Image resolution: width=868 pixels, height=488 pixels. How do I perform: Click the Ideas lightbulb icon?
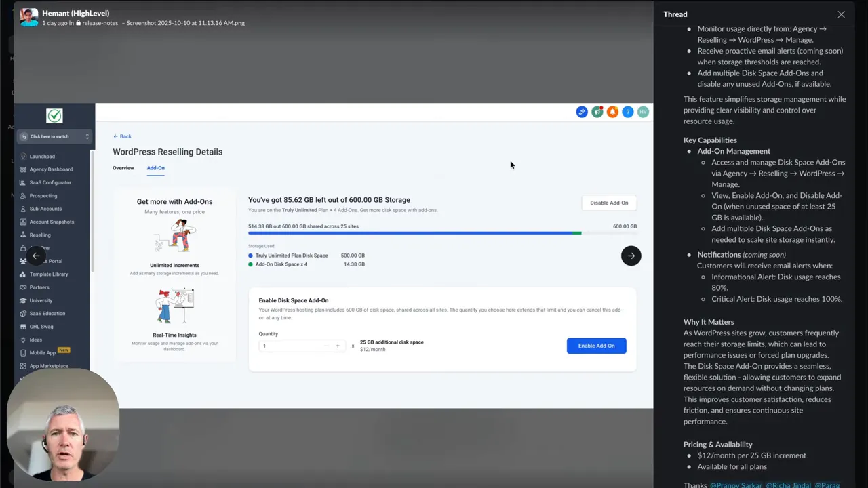[x=24, y=340]
